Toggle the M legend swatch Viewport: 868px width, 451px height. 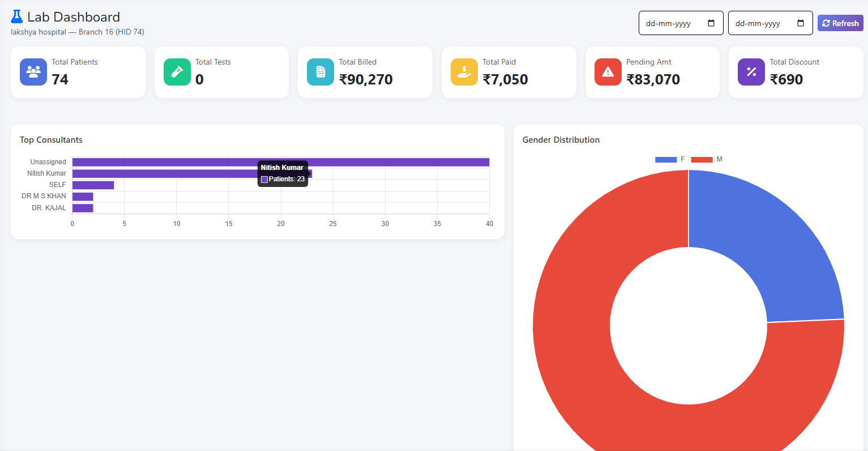702,159
